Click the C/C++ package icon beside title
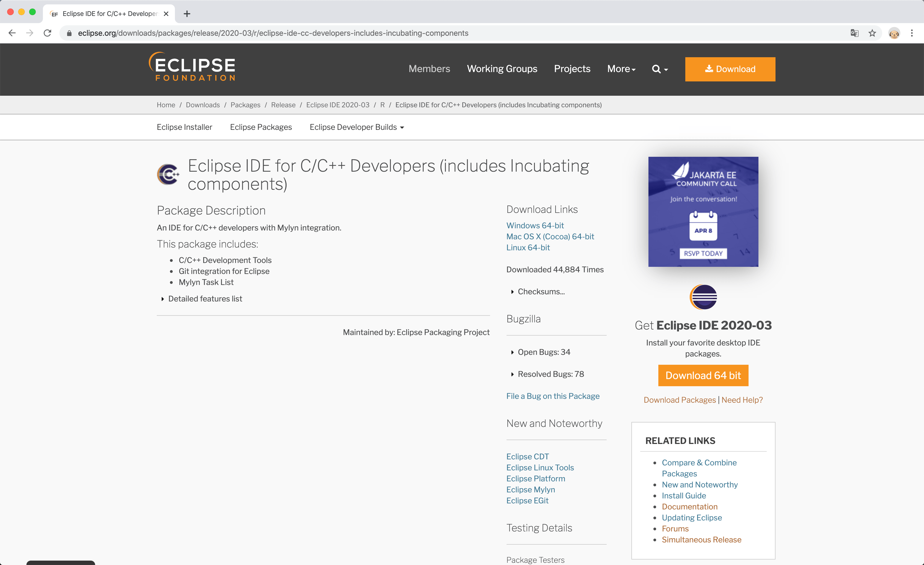Image resolution: width=924 pixels, height=565 pixels. pyautogui.click(x=168, y=174)
